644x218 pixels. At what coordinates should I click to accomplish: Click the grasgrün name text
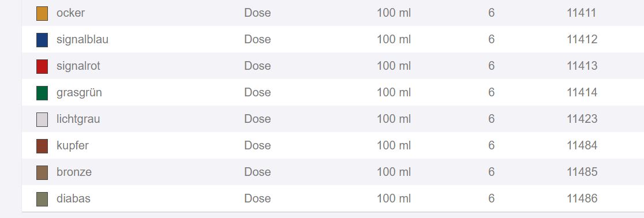click(x=79, y=93)
